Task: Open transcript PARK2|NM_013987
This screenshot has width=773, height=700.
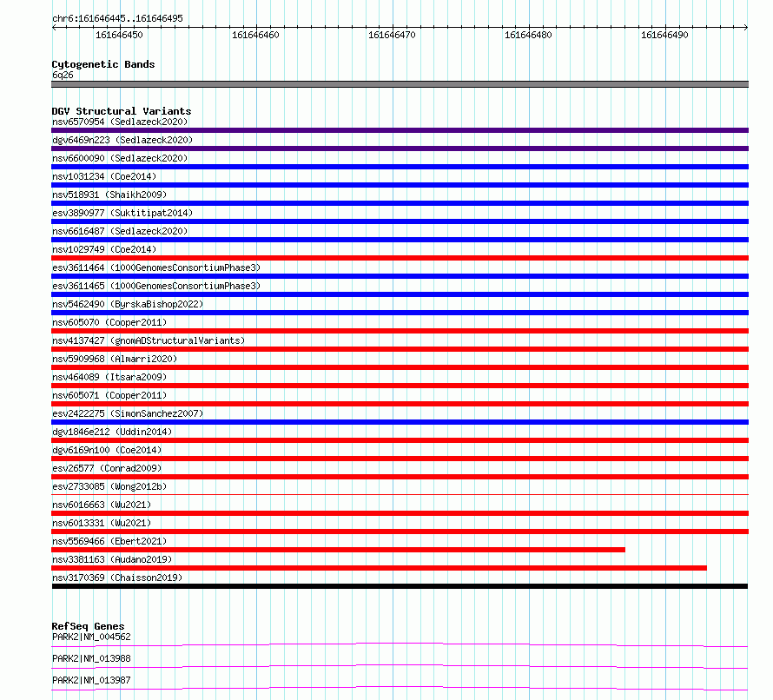Action: click(91, 680)
